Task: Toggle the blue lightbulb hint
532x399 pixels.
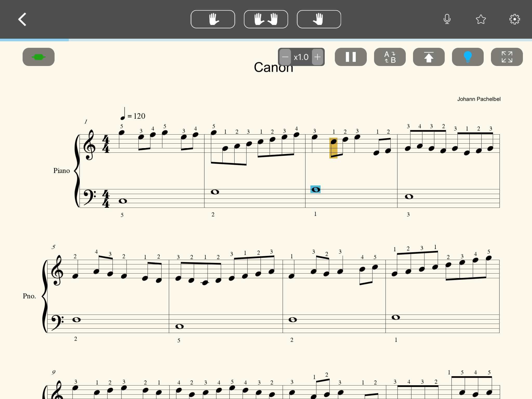Action: pyautogui.click(x=468, y=57)
